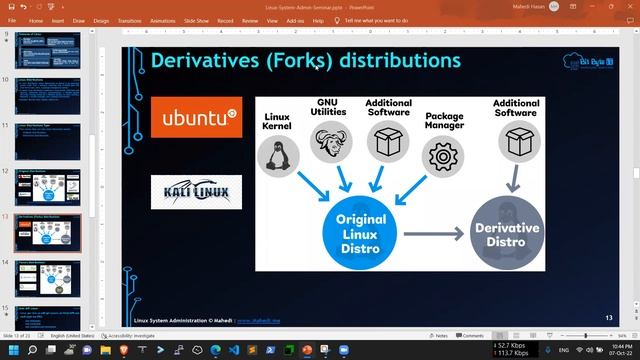Select slide 12 thumbnail
Image resolution: width=640 pixels, height=360 pixels.
pos(48,187)
